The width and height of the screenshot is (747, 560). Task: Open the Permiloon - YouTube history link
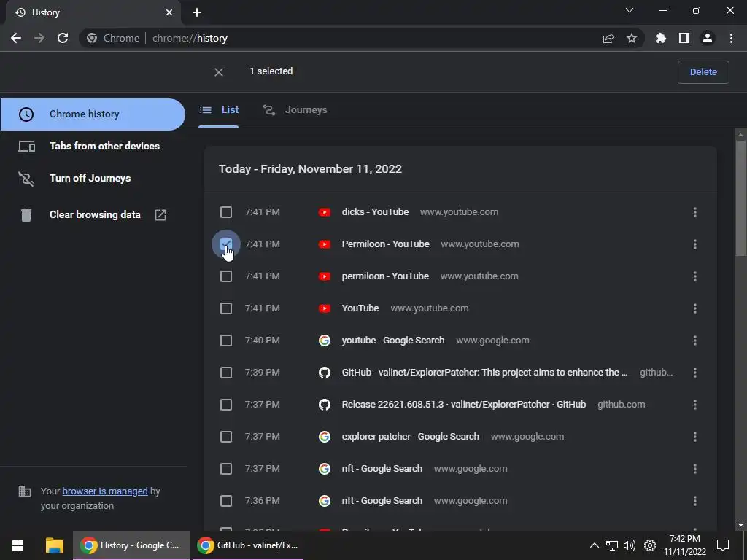tap(385, 244)
